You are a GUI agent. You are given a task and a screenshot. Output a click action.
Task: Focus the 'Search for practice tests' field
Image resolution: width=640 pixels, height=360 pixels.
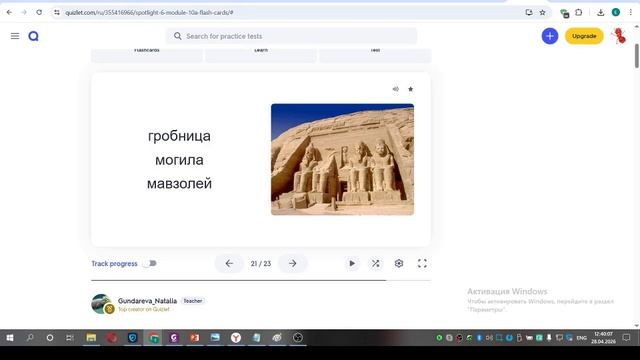(291, 36)
